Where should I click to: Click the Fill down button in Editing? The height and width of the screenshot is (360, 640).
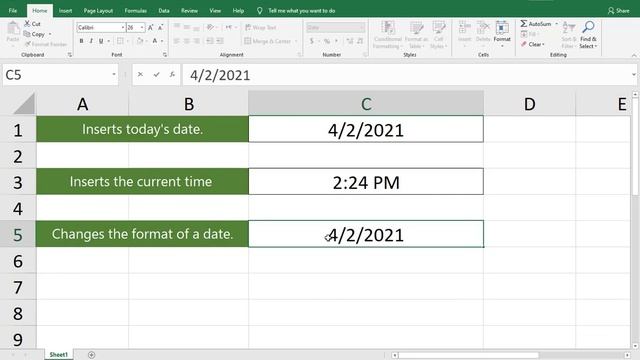[x=529, y=34]
